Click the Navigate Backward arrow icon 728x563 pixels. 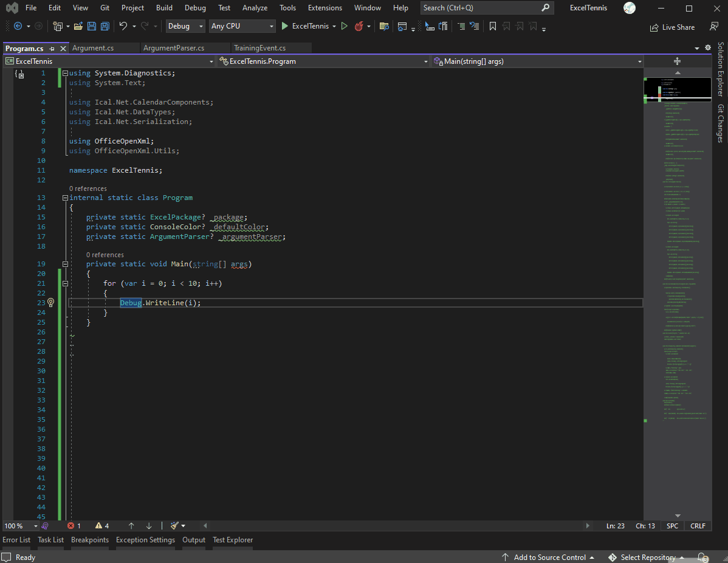point(18,26)
